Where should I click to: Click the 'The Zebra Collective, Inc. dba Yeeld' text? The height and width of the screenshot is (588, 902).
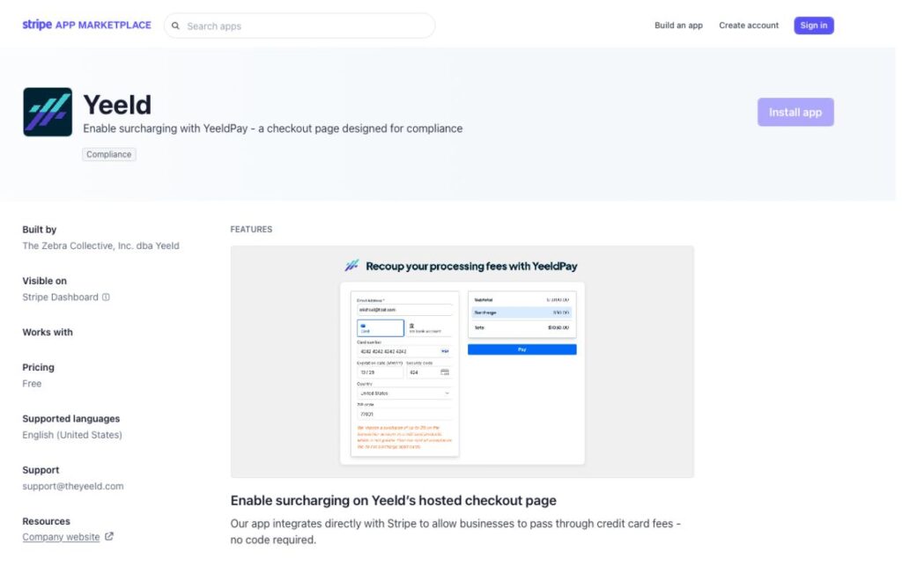click(100, 246)
